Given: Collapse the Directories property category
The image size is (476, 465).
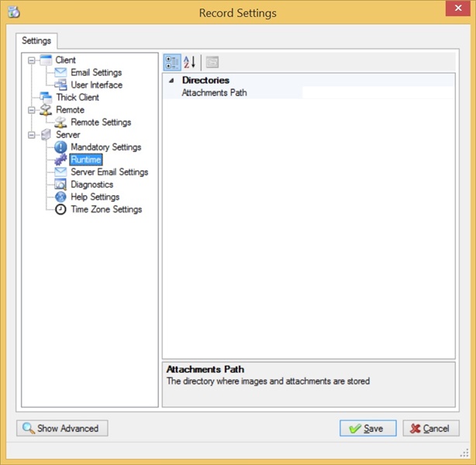Looking at the screenshot, I should [171, 81].
